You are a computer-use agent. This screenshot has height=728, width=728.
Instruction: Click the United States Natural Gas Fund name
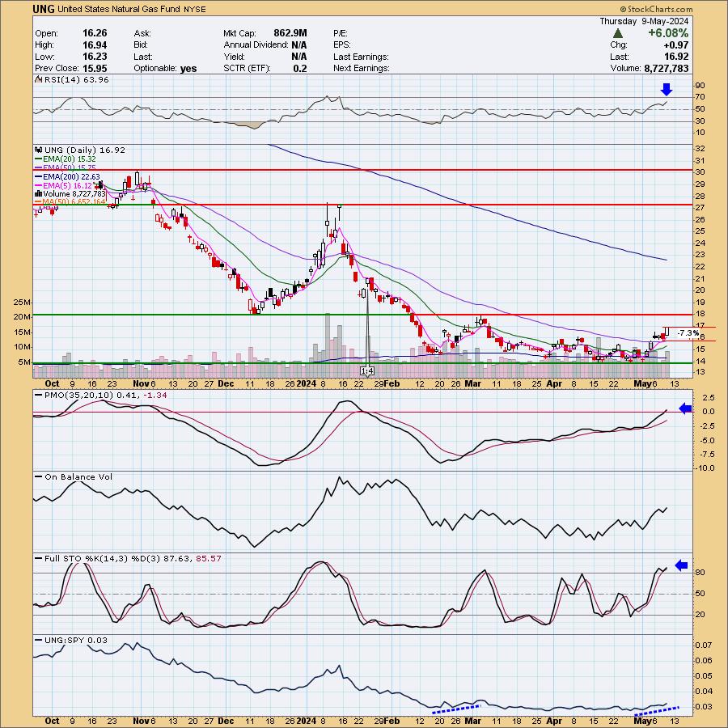coord(121,9)
